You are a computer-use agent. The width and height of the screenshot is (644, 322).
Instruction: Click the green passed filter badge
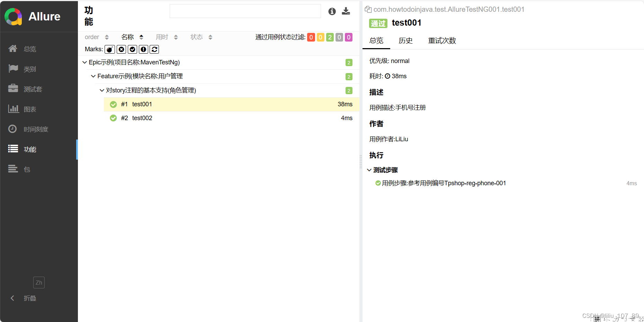(330, 37)
